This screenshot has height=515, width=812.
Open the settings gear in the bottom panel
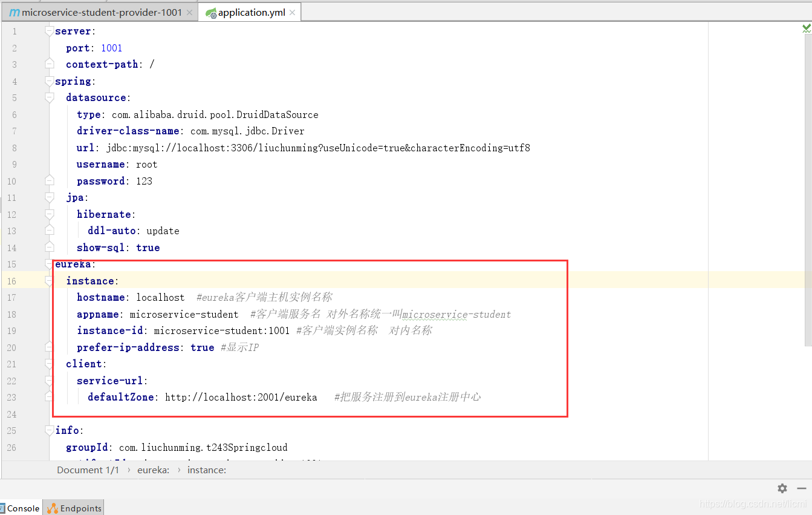tap(782, 488)
